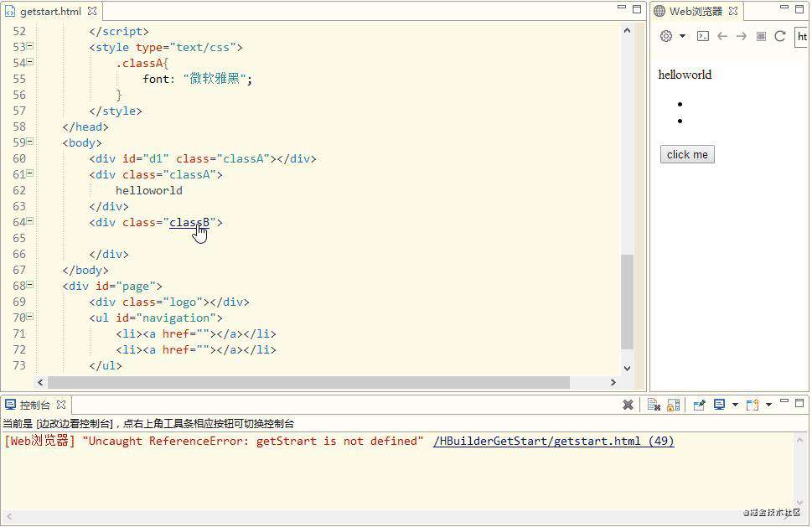Collapse the classB div at line 64
This screenshot has width=812, height=527.
click(x=30, y=221)
